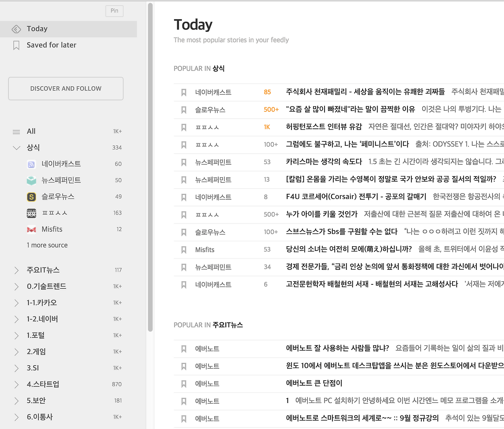Click the DISCOVER AND FOLLOW button
Image resolution: width=504 pixels, height=429 pixels.
[x=66, y=89]
